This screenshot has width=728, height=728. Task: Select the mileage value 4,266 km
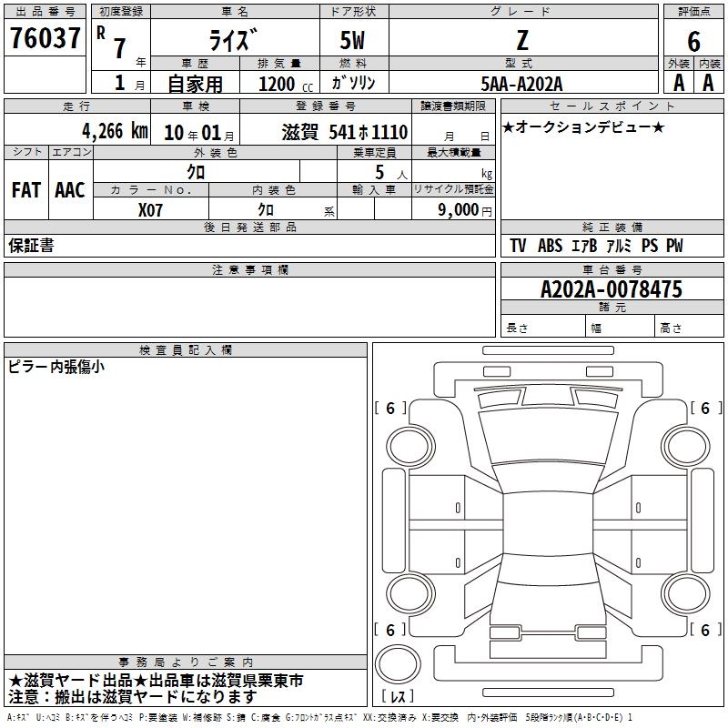(x=114, y=131)
